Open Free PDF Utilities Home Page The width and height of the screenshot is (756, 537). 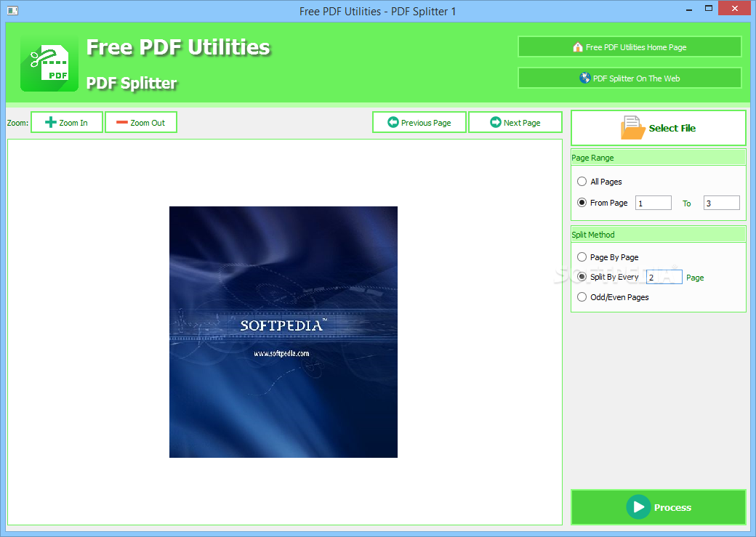click(x=630, y=47)
